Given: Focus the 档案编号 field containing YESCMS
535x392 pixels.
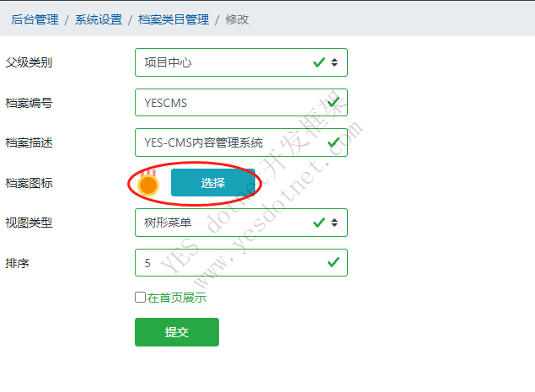Looking at the screenshot, I should (241, 103).
